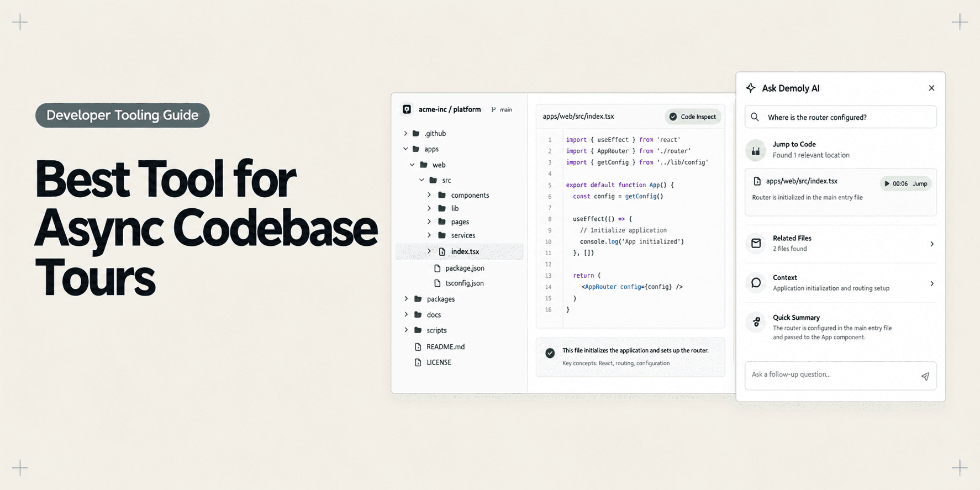Viewport: 980px width, 490px height.
Task: Expand the packages folder
Action: (x=406, y=299)
